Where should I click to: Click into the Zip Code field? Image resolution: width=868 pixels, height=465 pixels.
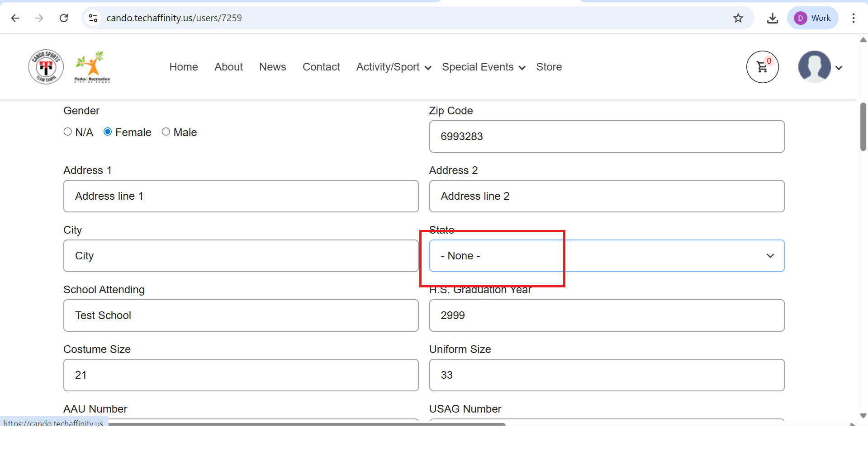pos(606,136)
